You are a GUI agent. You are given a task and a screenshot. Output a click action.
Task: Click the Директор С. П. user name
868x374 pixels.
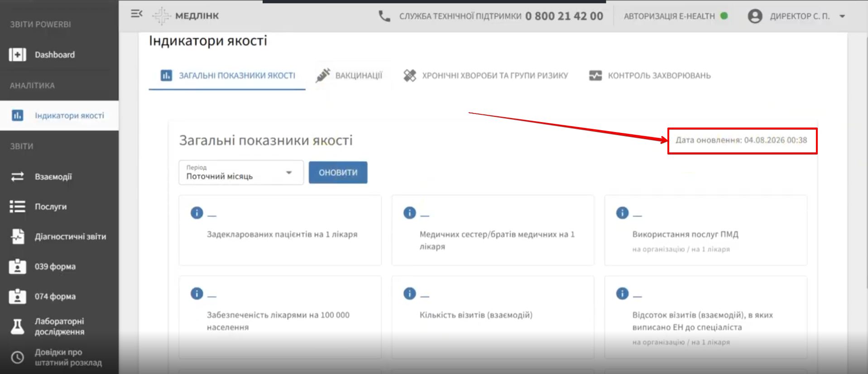tap(800, 16)
